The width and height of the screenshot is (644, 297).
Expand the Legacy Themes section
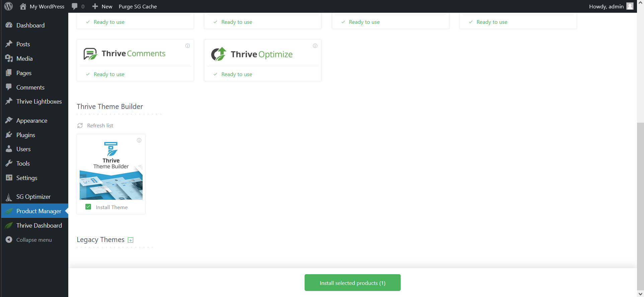(x=131, y=240)
